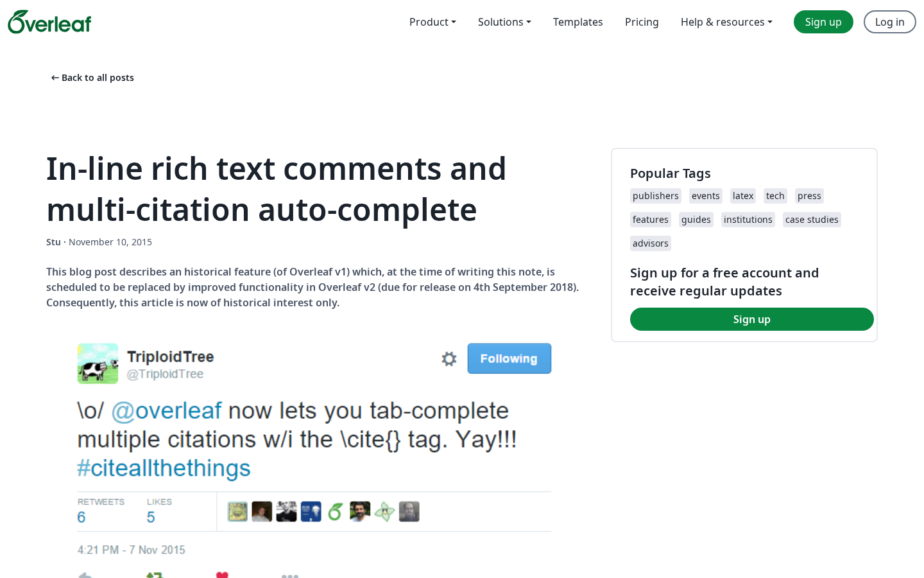
Task: Click the last gray liker avatar
Action: coord(409,512)
